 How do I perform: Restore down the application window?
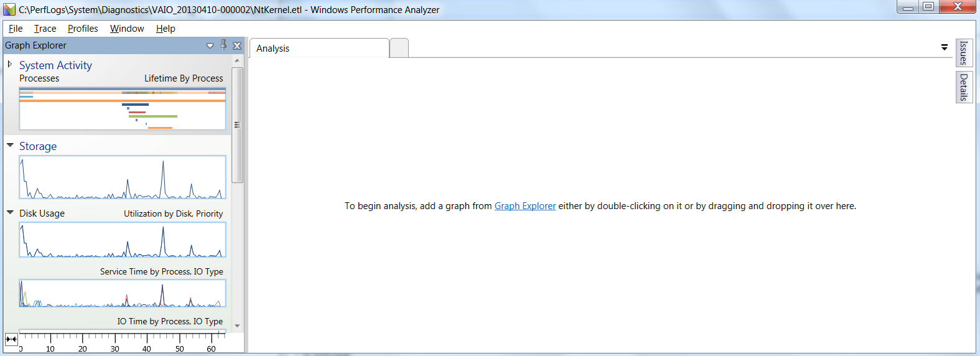point(928,7)
